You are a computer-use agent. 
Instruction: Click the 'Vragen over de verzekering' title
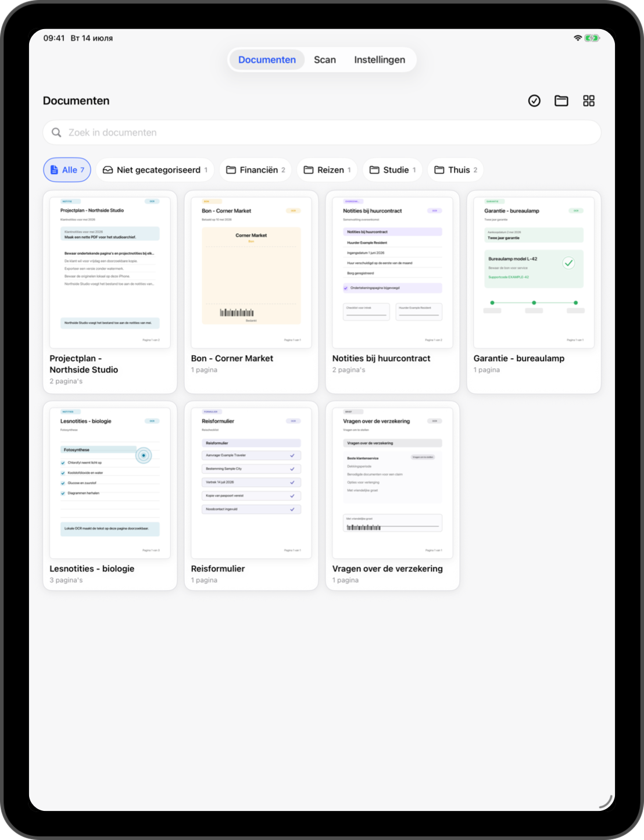tap(388, 569)
